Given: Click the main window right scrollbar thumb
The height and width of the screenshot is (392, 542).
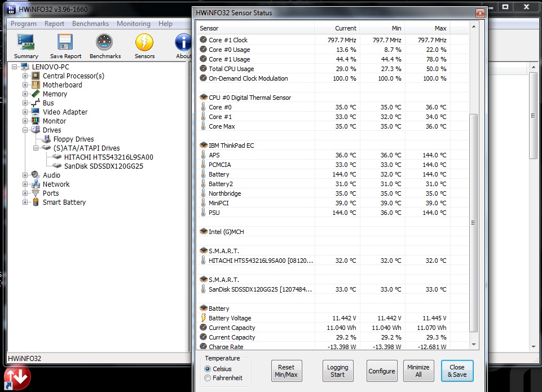Looking at the screenshot, I should click(534, 116).
